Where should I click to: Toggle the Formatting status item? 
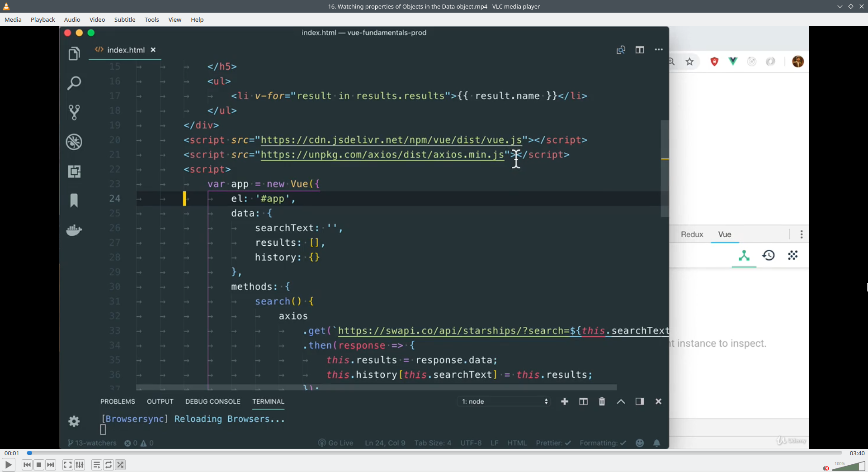coord(603,443)
